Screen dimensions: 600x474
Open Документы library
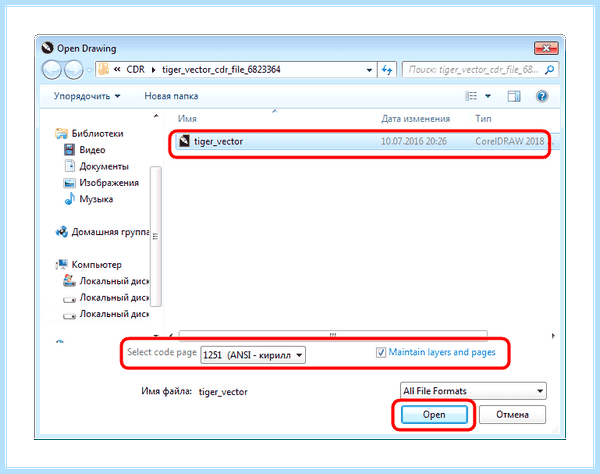coord(104,166)
